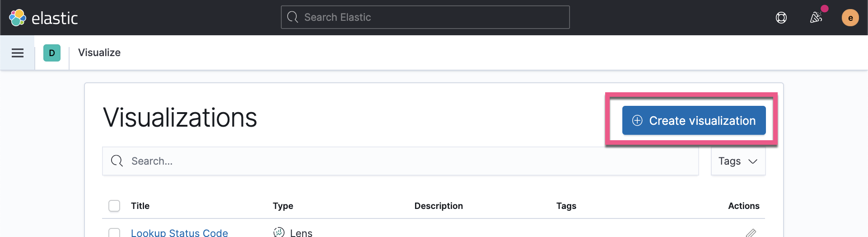The width and height of the screenshot is (868, 237).
Task: Click the pencil edit icon for Lookup Status Code
Action: tap(751, 233)
